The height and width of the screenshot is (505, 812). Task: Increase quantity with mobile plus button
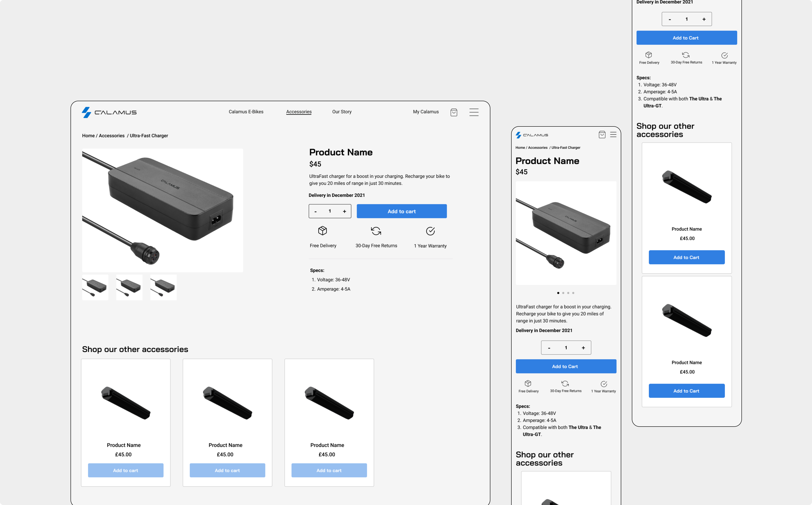(x=583, y=348)
